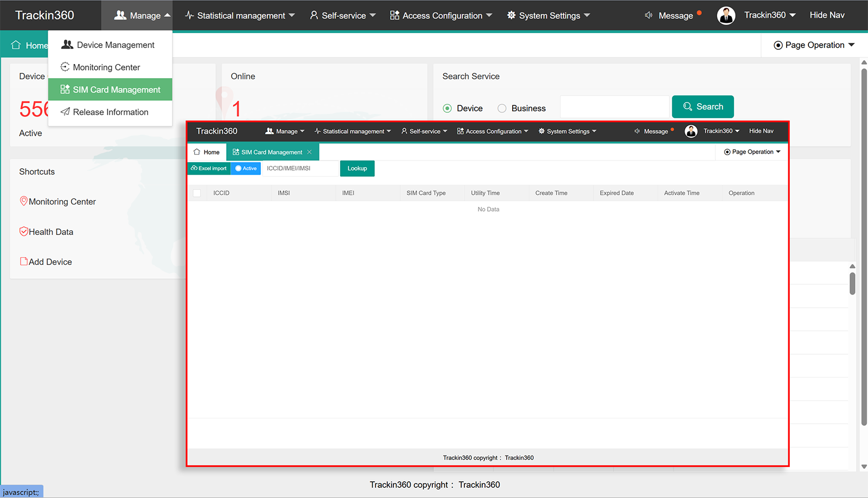This screenshot has height=498, width=868.
Task: Click the IMEI column header
Action: point(348,193)
